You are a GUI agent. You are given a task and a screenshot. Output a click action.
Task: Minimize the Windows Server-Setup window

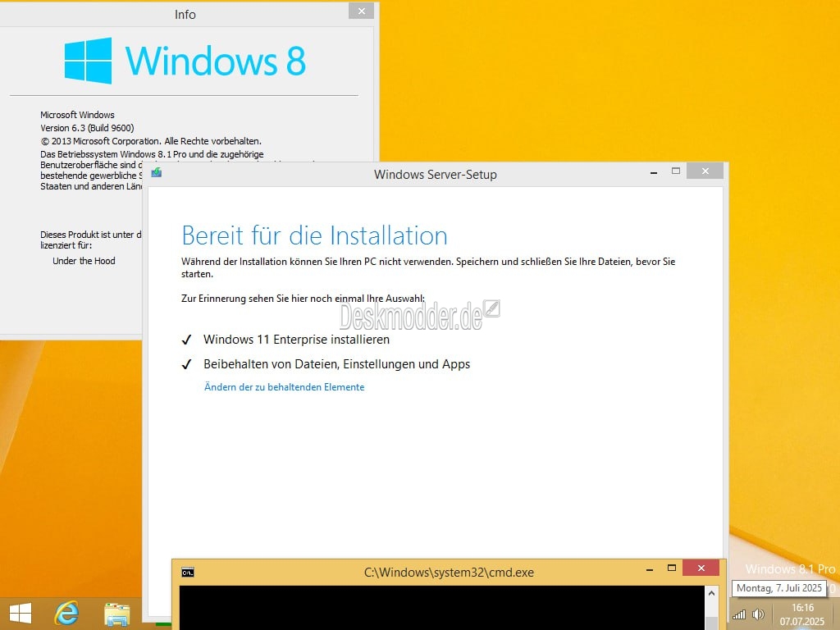tap(654, 172)
